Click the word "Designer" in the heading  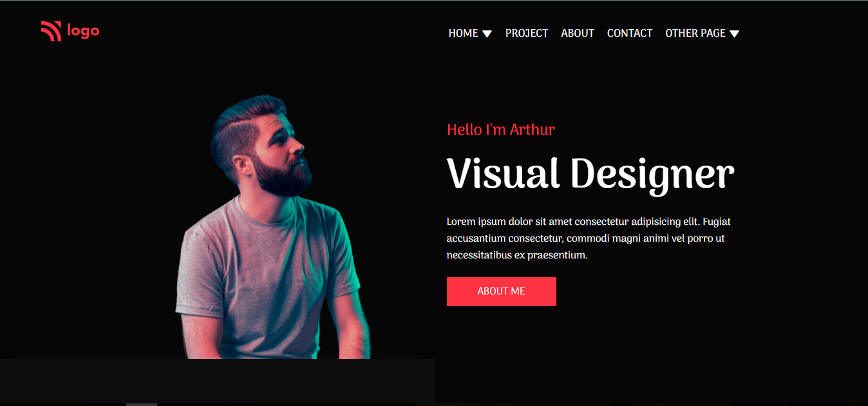652,174
